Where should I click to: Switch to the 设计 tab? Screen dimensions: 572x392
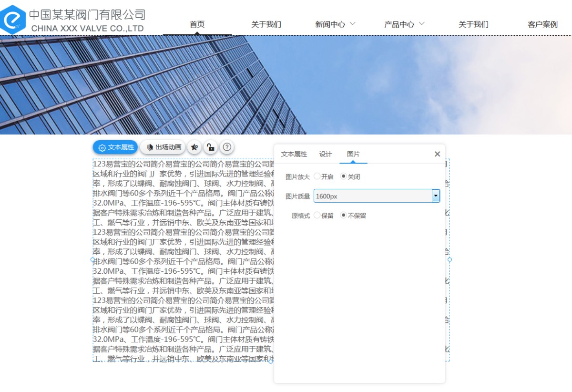[x=326, y=154]
